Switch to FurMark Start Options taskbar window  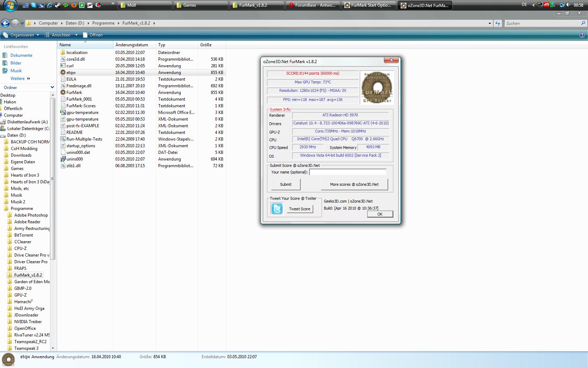(369, 5)
